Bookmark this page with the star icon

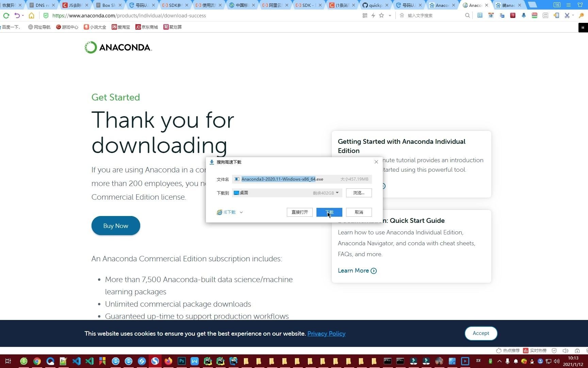[x=381, y=15]
